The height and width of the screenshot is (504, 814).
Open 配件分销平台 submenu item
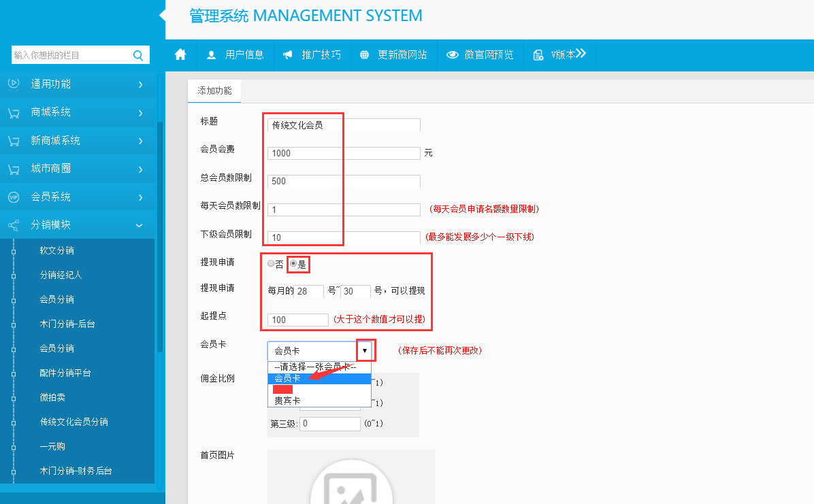coord(65,373)
